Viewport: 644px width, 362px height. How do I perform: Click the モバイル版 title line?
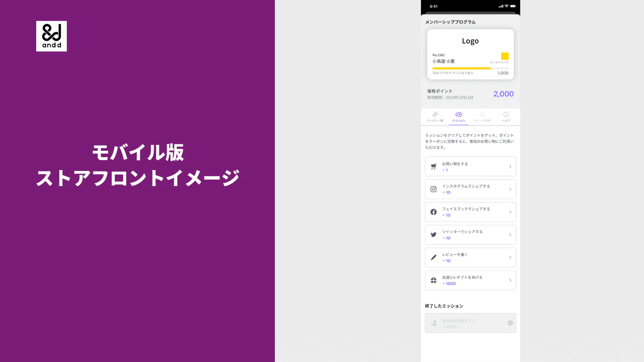pyautogui.click(x=138, y=153)
